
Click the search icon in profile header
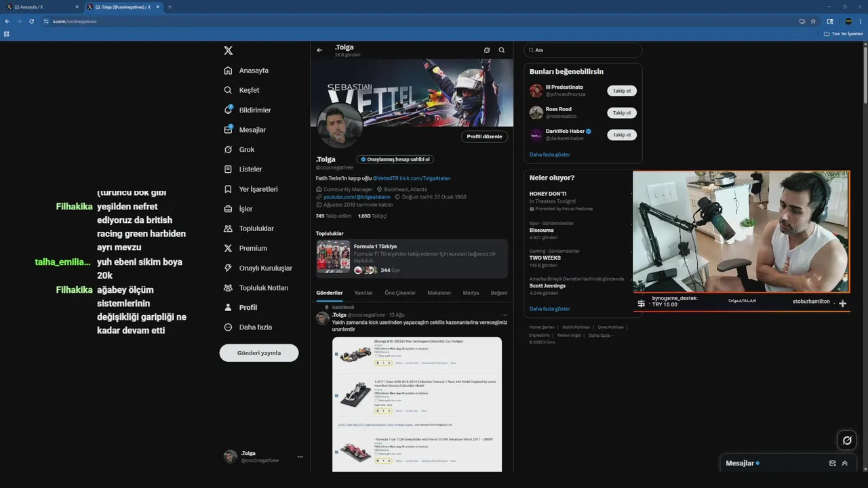(502, 50)
